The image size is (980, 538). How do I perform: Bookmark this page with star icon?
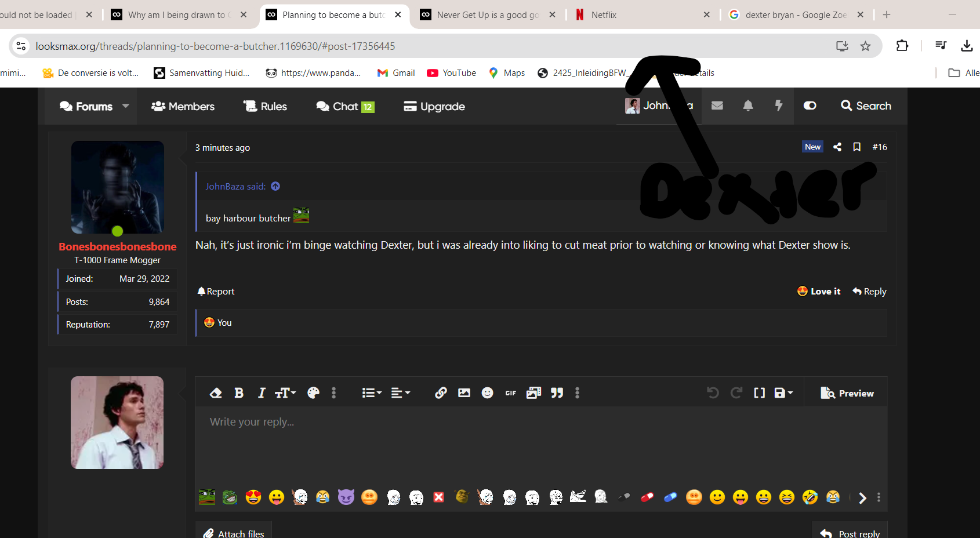pyautogui.click(x=865, y=46)
